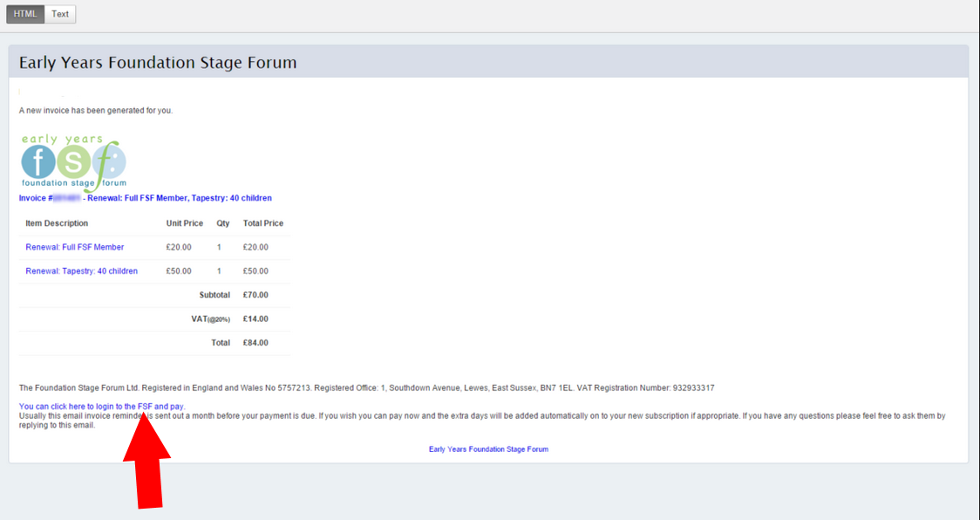Switch to the Text view tab
Image resolution: width=980 pixels, height=520 pixels.
[x=60, y=14]
